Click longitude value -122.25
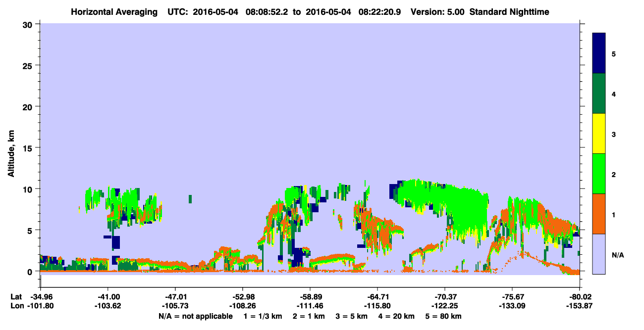The image size is (644, 330). (445, 306)
